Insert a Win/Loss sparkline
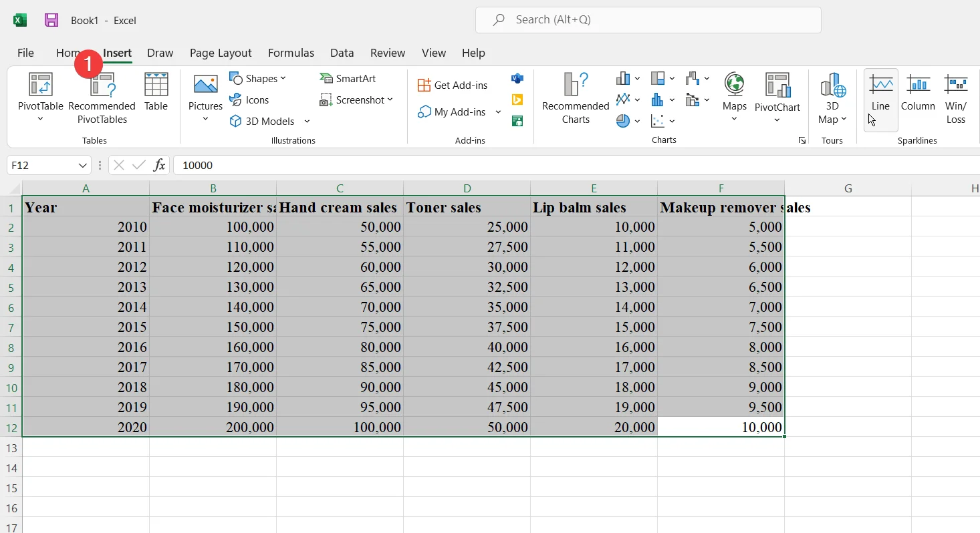Viewport: 980px width, 533px height. (956, 99)
